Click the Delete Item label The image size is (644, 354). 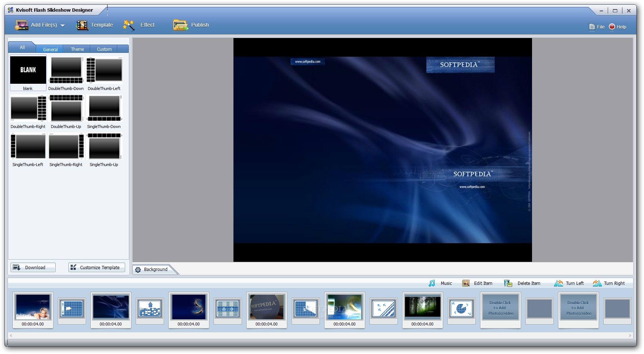529,283
